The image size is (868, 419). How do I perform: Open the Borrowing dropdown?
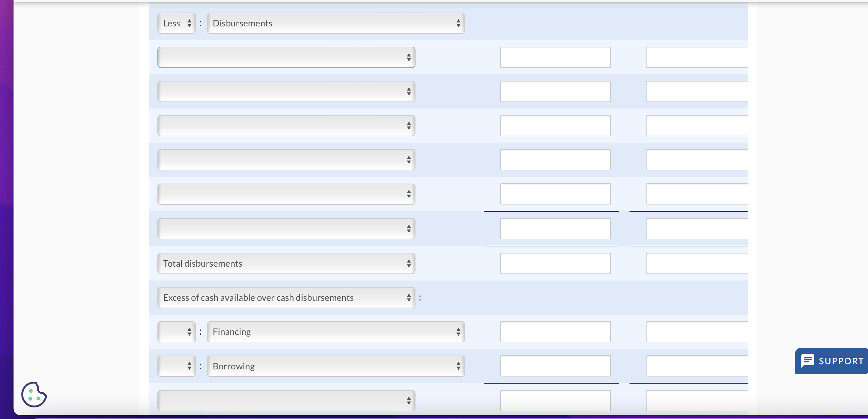coord(336,366)
